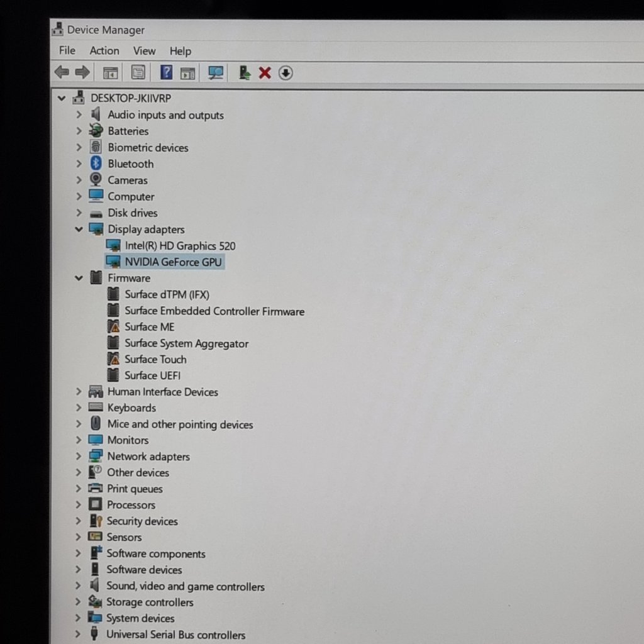644x644 pixels.
Task: Click the Disable device down-arrow icon
Action: pos(286,73)
